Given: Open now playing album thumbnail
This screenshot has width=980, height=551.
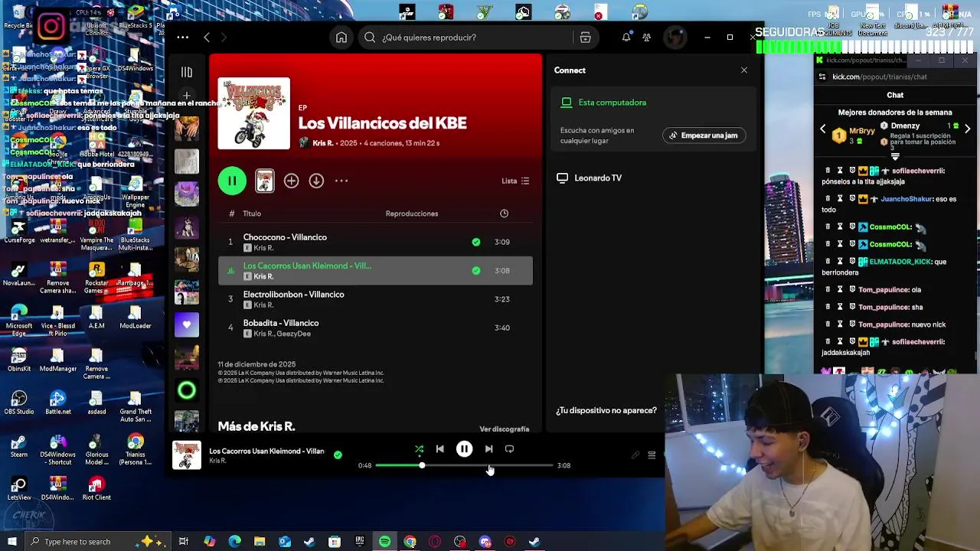Looking at the screenshot, I should pyautogui.click(x=186, y=455).
